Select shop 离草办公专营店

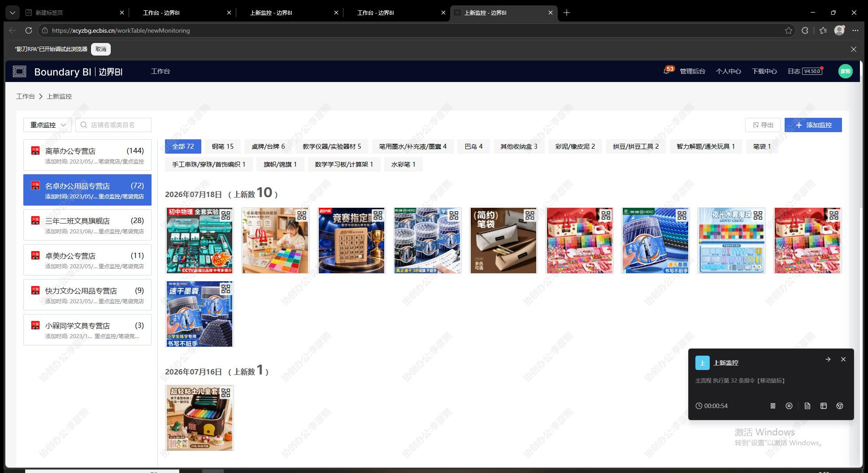87,155
